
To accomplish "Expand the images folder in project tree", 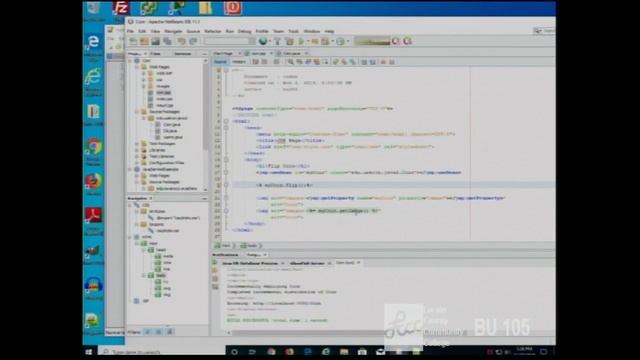I will (x=143, y=86).
